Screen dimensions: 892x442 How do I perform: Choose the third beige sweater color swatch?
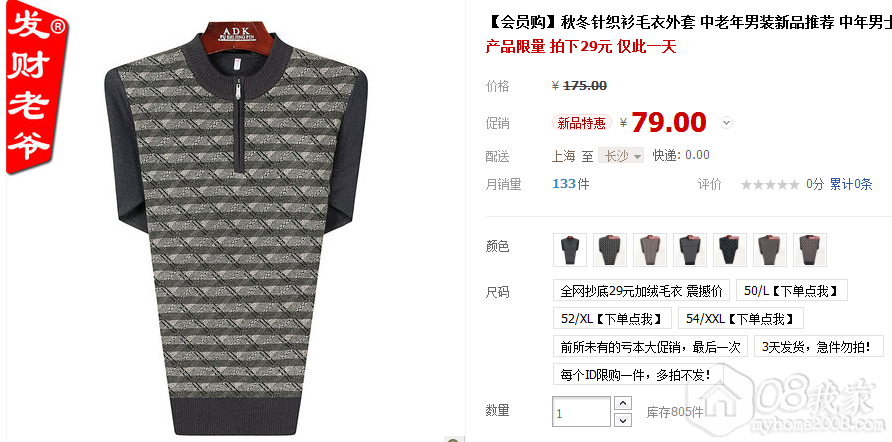(650, 250)
